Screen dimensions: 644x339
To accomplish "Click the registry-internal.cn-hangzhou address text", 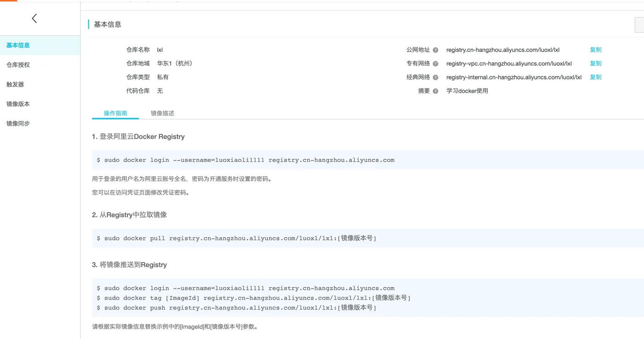I will point(514,77).
